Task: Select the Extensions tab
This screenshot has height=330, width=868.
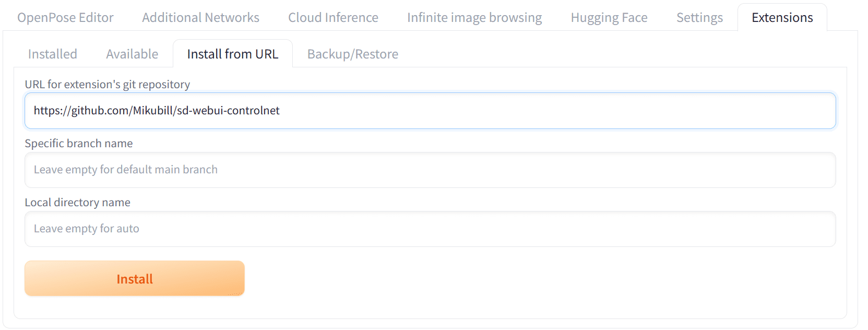Action: [x=782, y=18]
